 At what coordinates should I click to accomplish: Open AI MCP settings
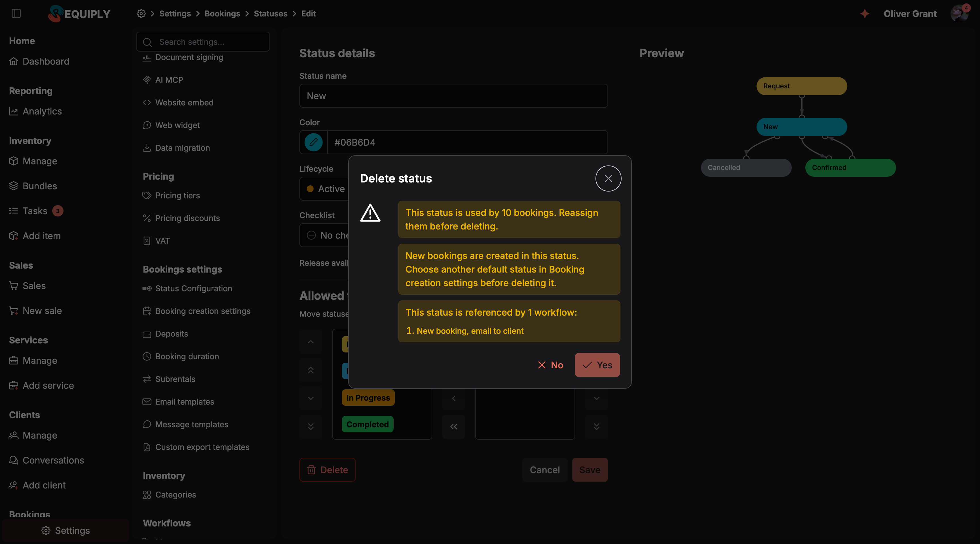[x=163, y=80]
